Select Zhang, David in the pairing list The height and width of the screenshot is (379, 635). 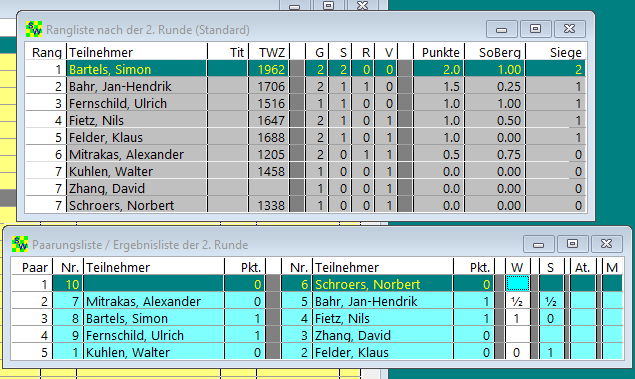coord(353,336)
